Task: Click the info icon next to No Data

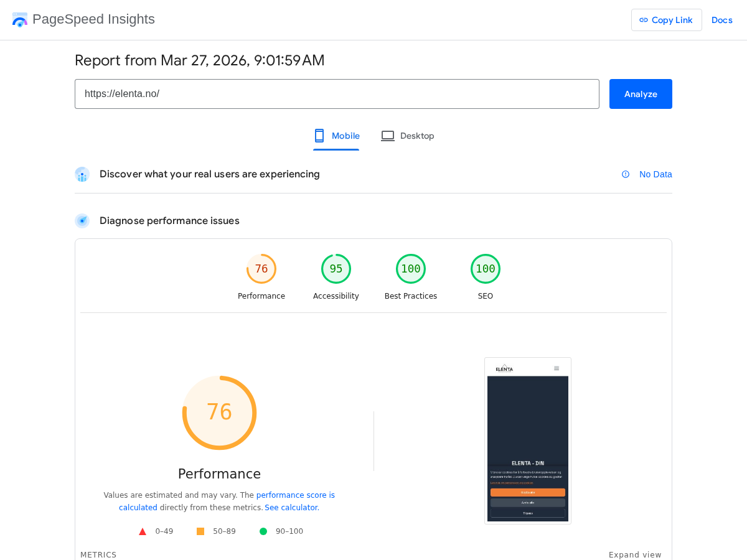Action: [x=624, y=174]
